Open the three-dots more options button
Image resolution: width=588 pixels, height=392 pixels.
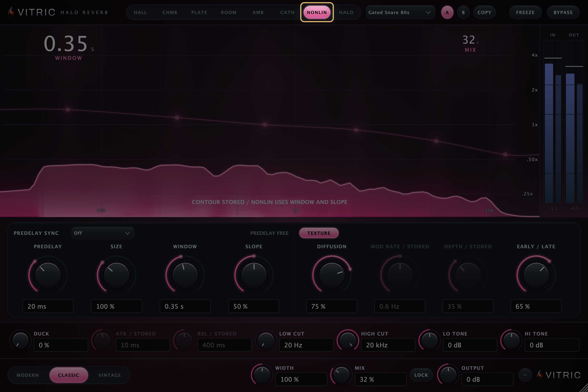pyautogui.click(x=525, y=375)
